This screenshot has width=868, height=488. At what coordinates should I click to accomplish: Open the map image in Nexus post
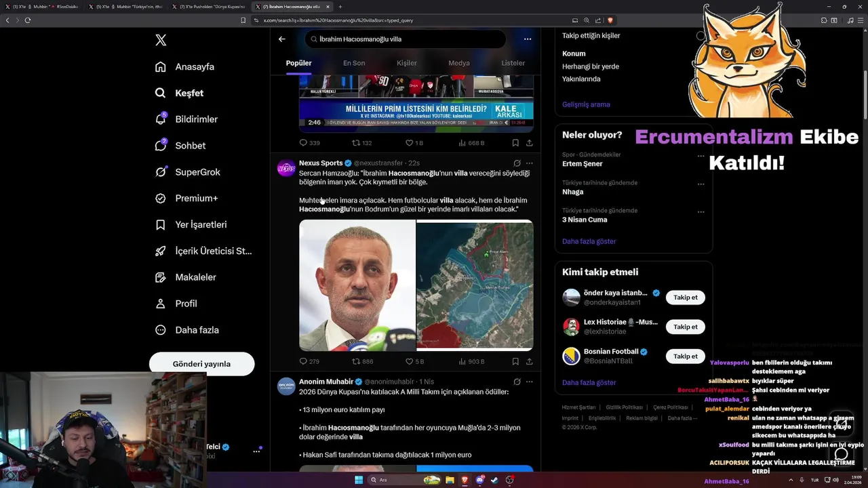point(475,285)
